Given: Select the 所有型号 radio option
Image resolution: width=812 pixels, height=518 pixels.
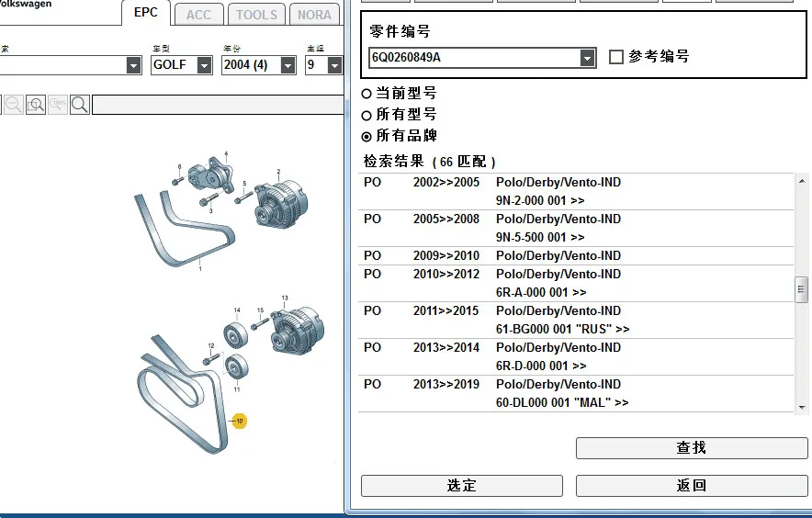Looking at the screenshot, I should pyautogui.click(x=367, y=115).
